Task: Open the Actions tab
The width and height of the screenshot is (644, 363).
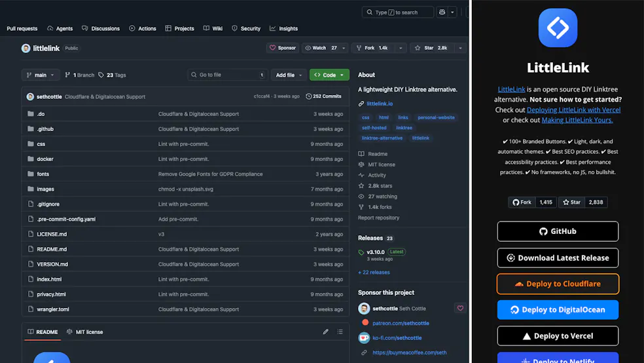Action: (143, 28)
